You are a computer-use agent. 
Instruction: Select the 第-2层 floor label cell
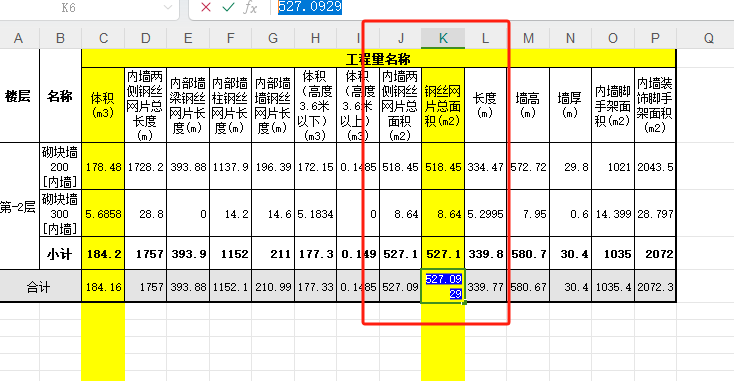18,206
